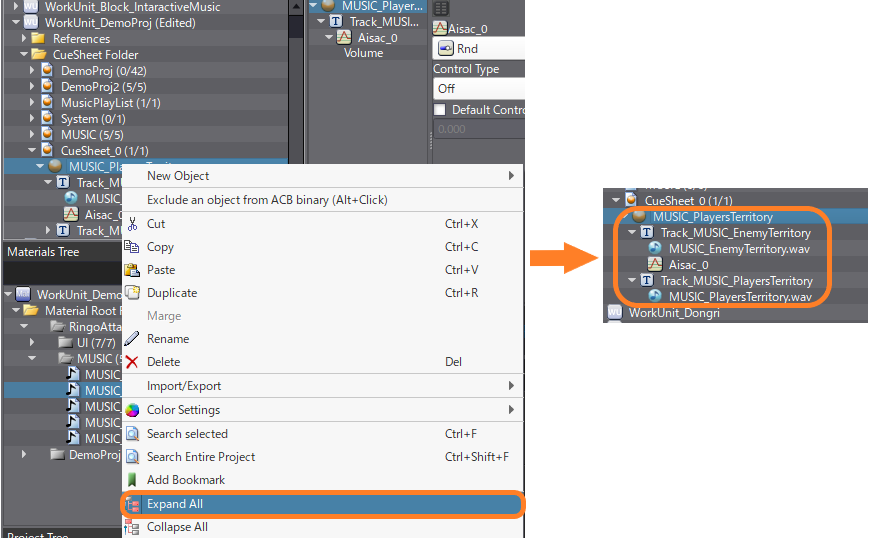Select the highlighted MUSIC material in Materials Tree
The height and width of the screenshot is (539, 888).
click(x=63, y=390)
